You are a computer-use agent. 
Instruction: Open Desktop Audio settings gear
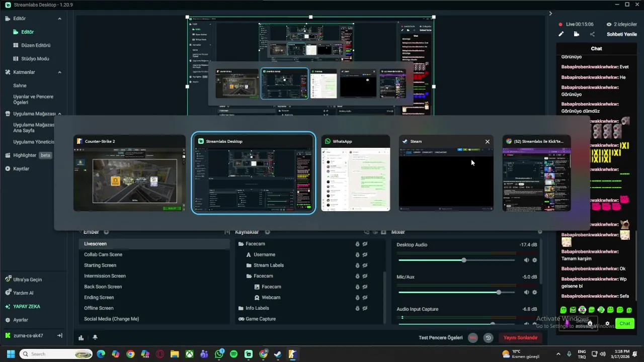click(534, 260)
